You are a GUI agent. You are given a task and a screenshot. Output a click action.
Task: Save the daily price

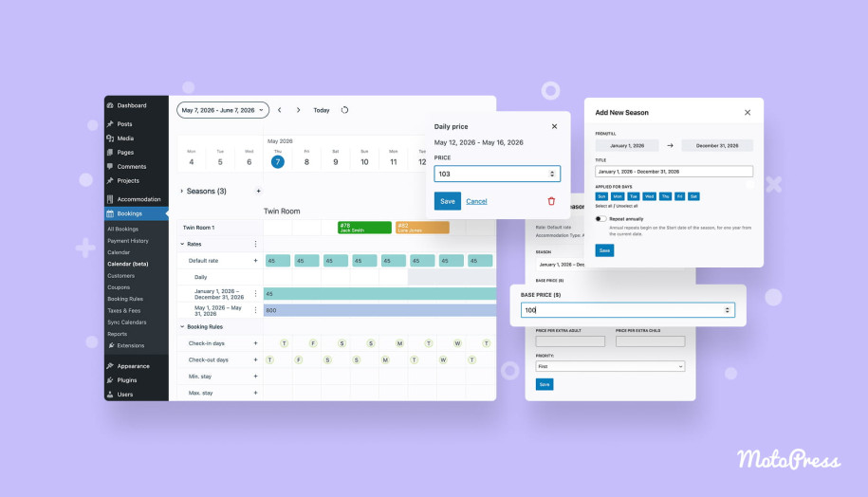coord(448,201)
